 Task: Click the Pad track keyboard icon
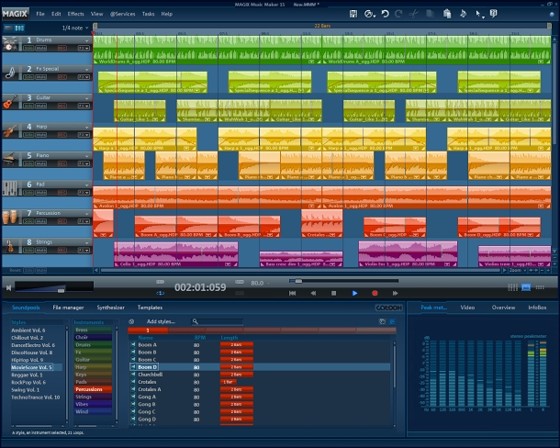(x=10, y=189)
